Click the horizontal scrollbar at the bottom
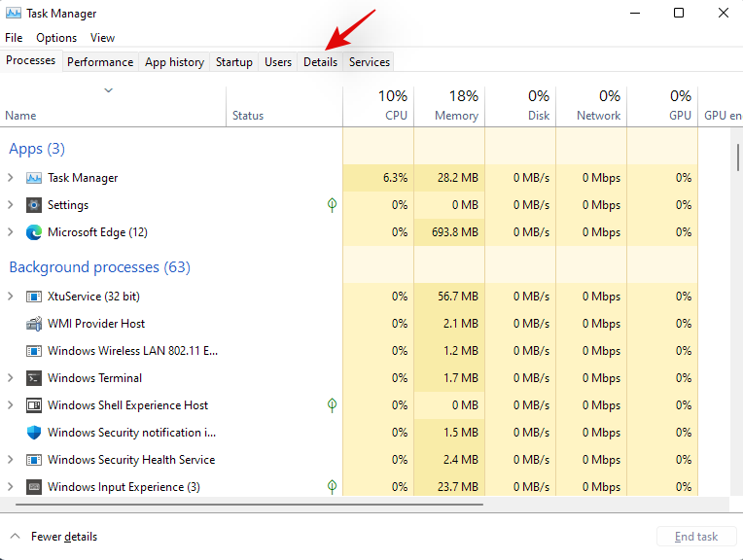Viewport: 743px width, 560px height. (243, 505)
